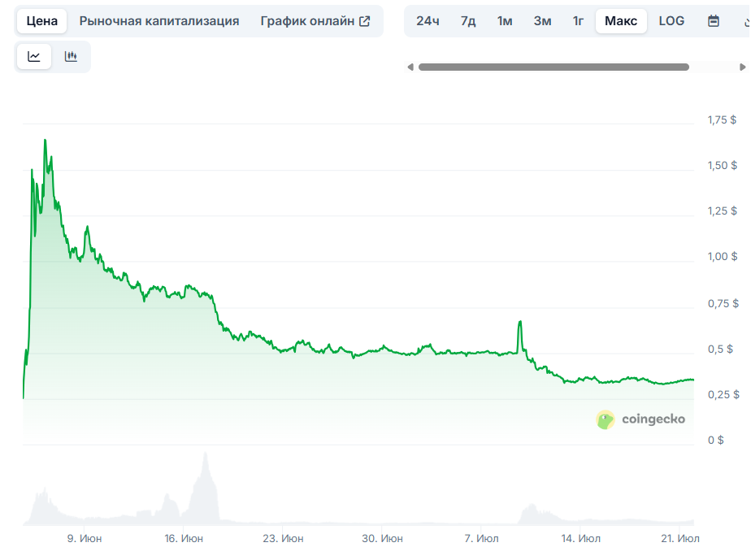Image resolution: width=751 pixels, height=560 pixels.
Task: Click the 0,25 $ axis label
Action: click(x=723, y=394)
